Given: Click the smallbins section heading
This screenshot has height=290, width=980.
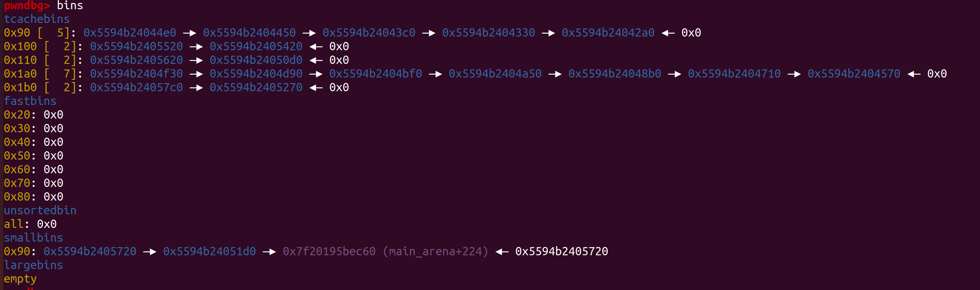Looking at the screenshot, I should pos(34,238).
